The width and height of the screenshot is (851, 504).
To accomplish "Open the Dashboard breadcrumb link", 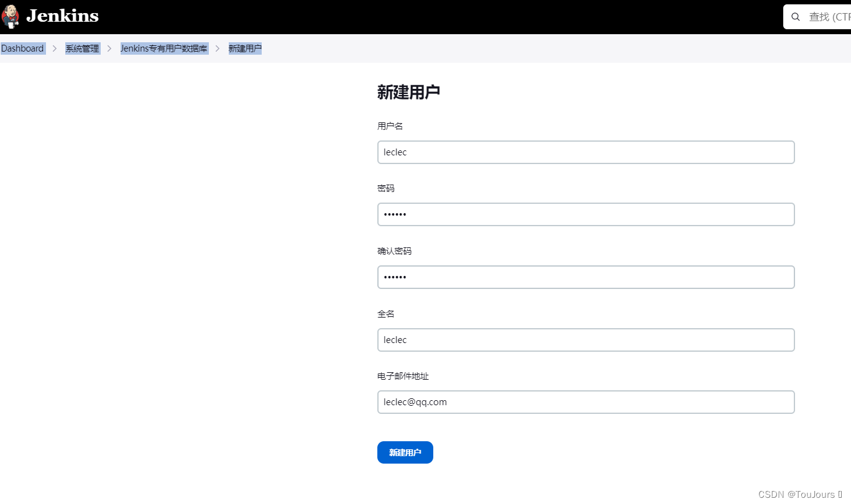I will click(x=22, y=48).
